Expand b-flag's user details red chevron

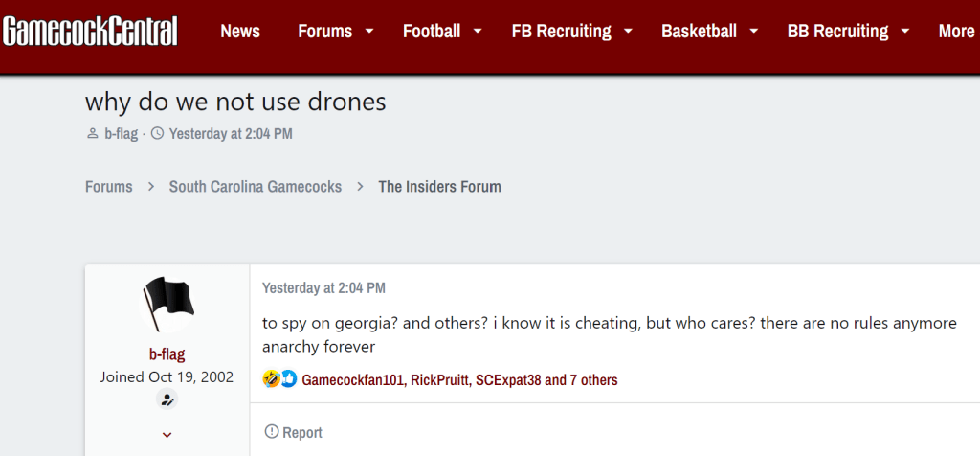pyautogui.click(x=167, y=436)
